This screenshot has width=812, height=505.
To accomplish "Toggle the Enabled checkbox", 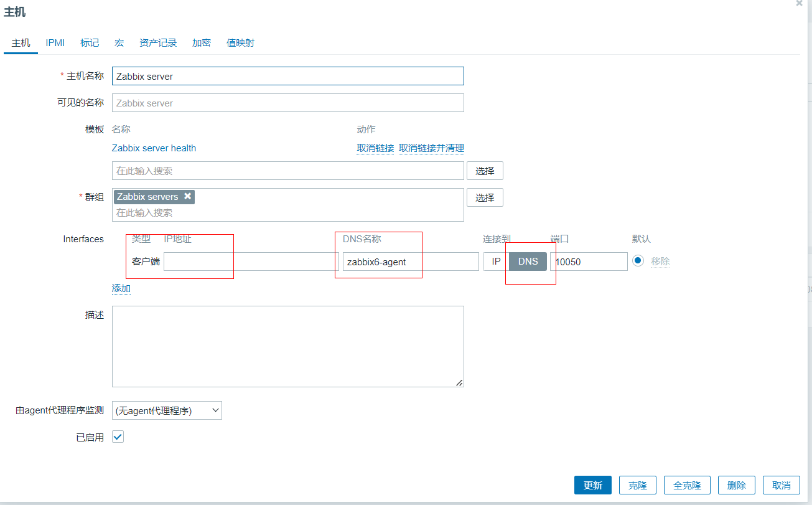I will [118, 437].
